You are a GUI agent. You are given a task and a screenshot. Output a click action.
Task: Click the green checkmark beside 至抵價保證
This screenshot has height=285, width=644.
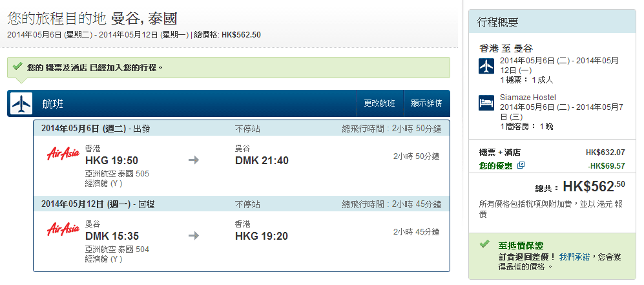484,245
